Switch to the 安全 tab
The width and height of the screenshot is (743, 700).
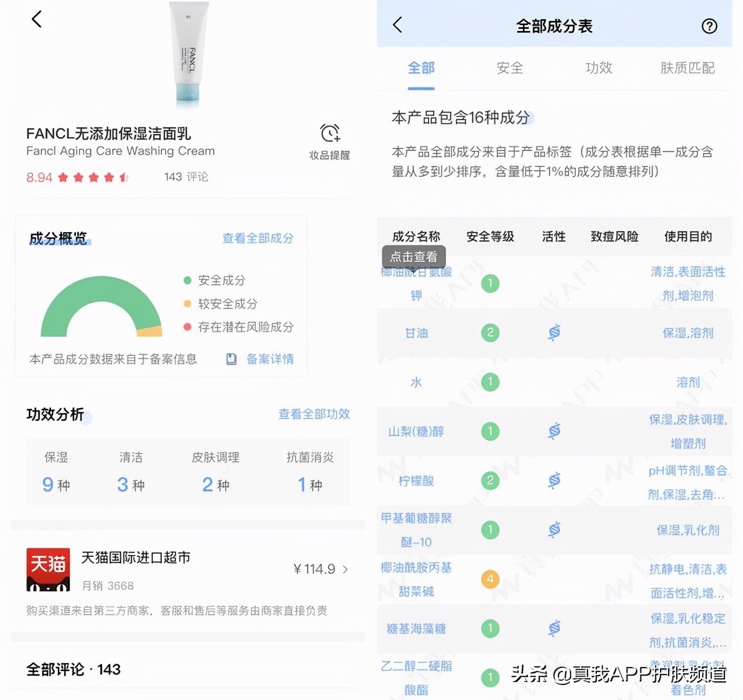coord(510,68)
